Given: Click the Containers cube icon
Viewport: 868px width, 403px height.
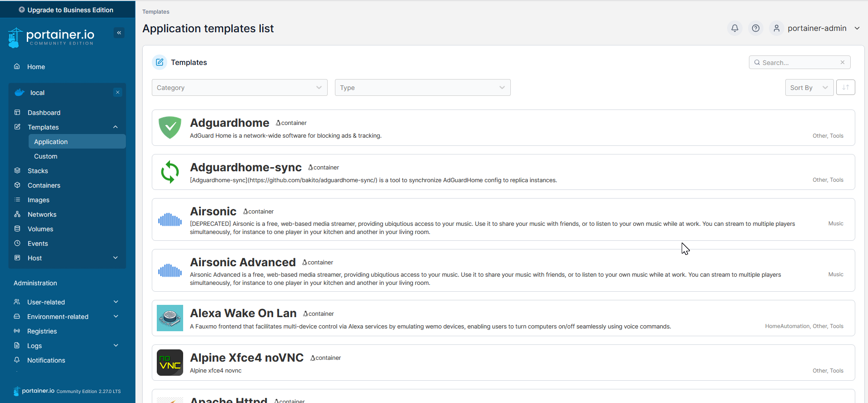Looking at the screenshot, I should (17, 185).
